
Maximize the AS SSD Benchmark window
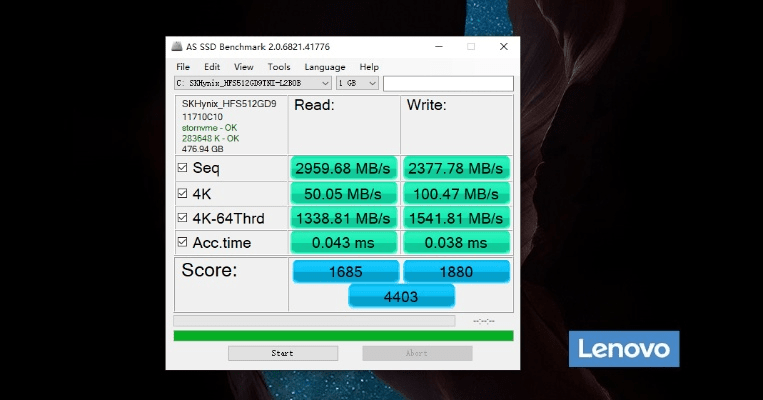(471, 47)
